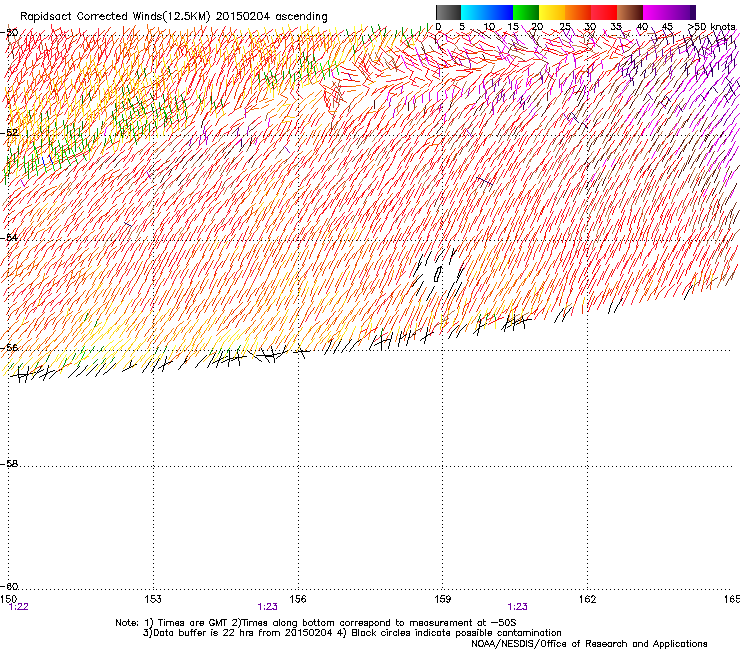Click the '156' longitude axis label
Screen dimensions: 740x650
(x=298, y=599)
